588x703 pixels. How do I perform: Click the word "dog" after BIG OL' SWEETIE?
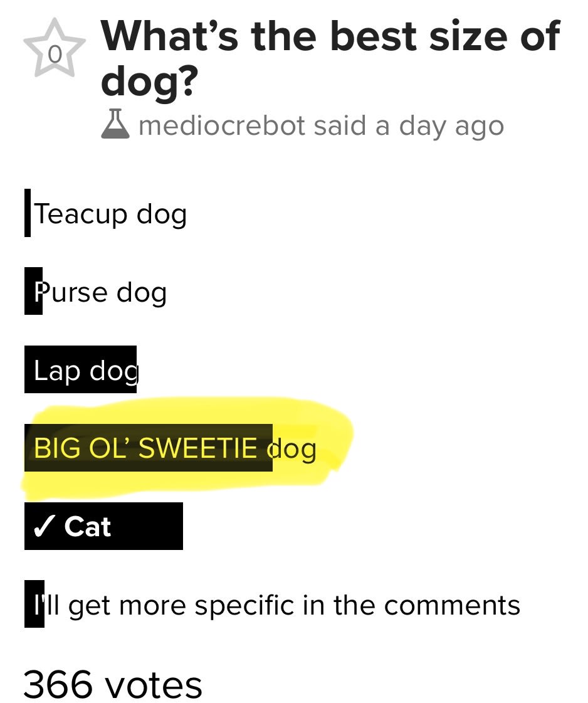(291, 448)
